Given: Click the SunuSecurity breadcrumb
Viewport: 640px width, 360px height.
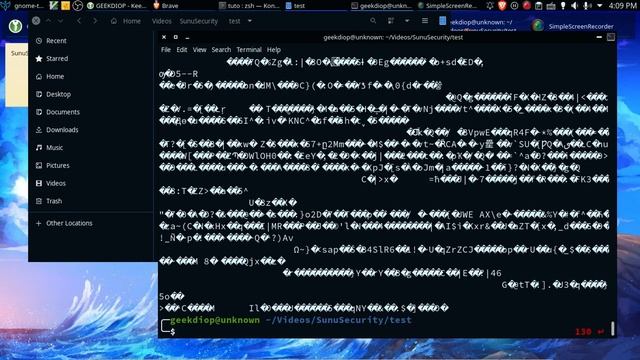Looking at the screenshot, I should click(x=199, y=21).
